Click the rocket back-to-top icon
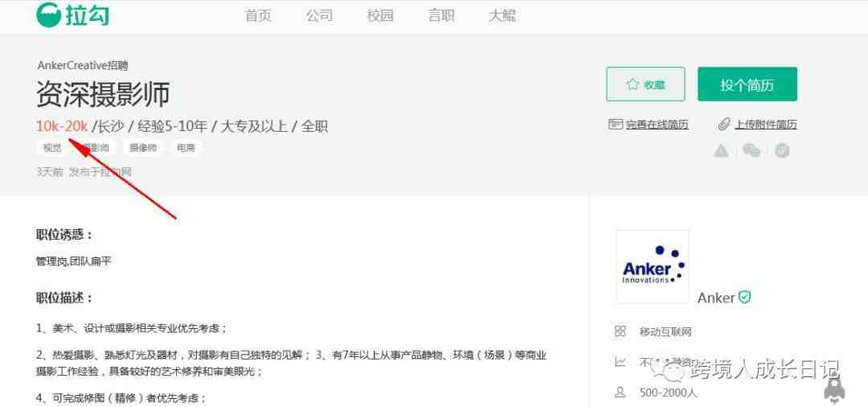Screen dimensions: 868x407 pos(833,389)
